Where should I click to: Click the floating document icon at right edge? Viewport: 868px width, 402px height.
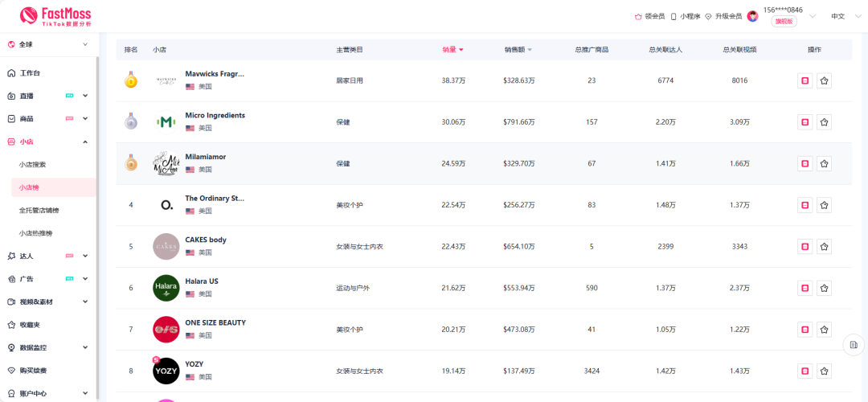854,344
